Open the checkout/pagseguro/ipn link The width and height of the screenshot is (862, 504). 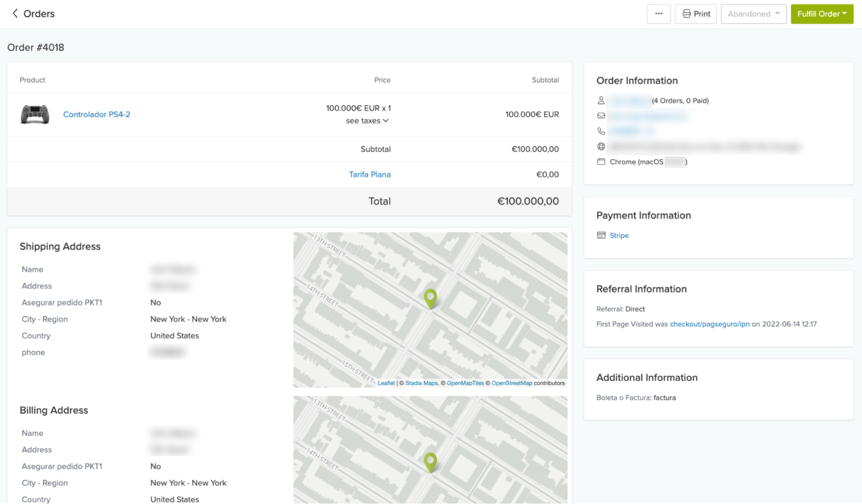coord(709,324)
